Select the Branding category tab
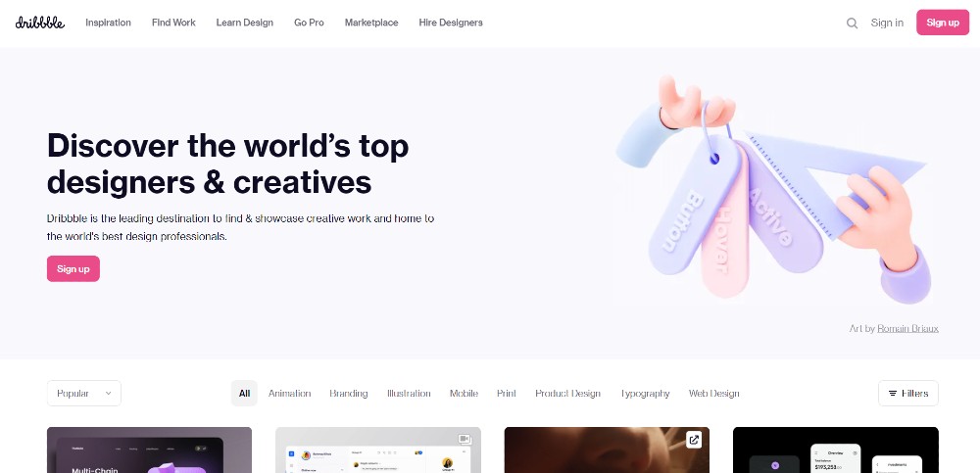This screenshot has width=980, height=473. (x=349, y=393)
